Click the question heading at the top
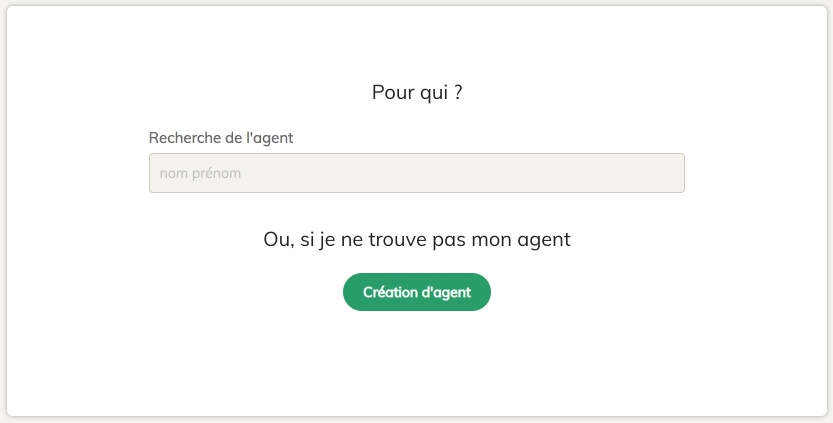 [416, 93]
